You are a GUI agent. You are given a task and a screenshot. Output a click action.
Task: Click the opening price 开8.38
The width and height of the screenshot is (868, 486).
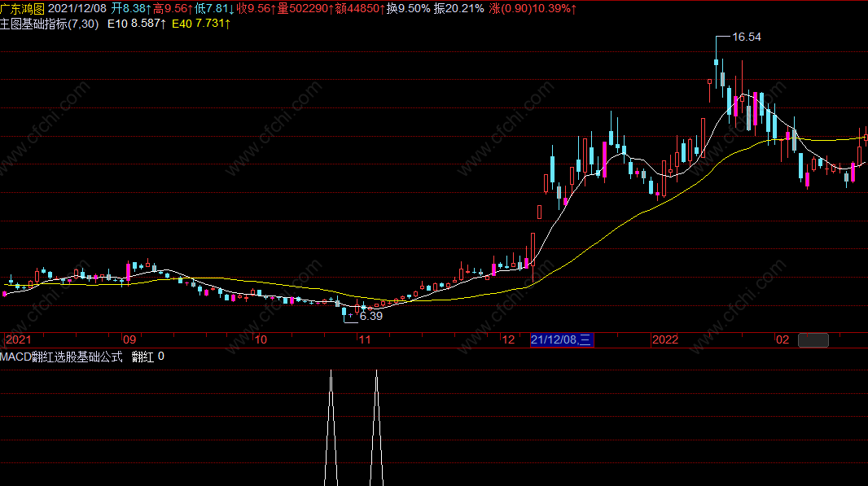(131, 8)
